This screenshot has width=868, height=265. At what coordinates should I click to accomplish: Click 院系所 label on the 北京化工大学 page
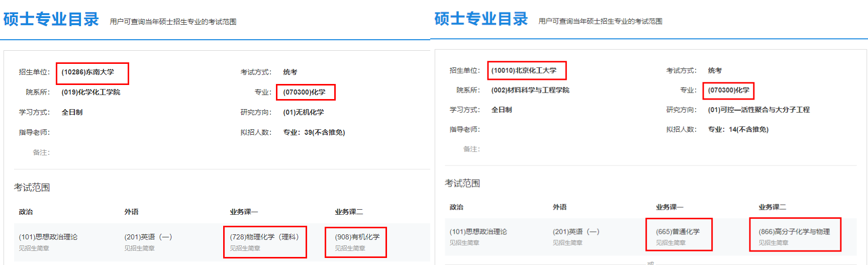[468, 90]
